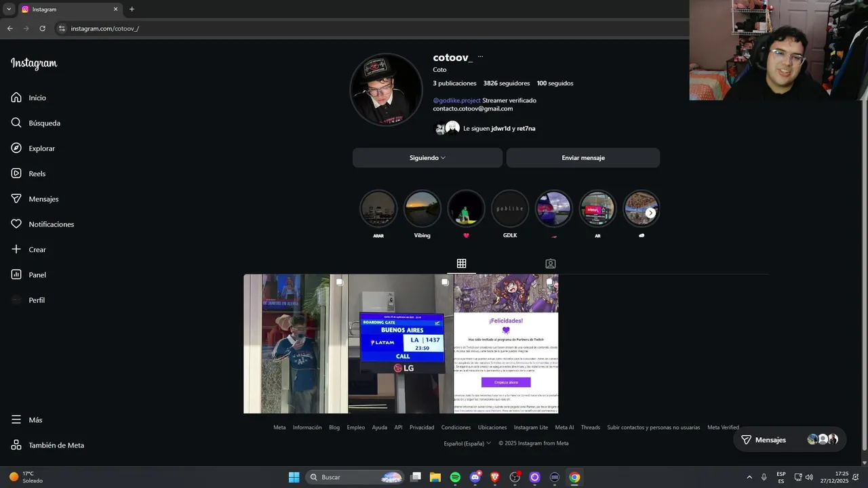Open the Twitch Partners Felicidades post
This screenshot has width=868, height=488.
point(506,344)
